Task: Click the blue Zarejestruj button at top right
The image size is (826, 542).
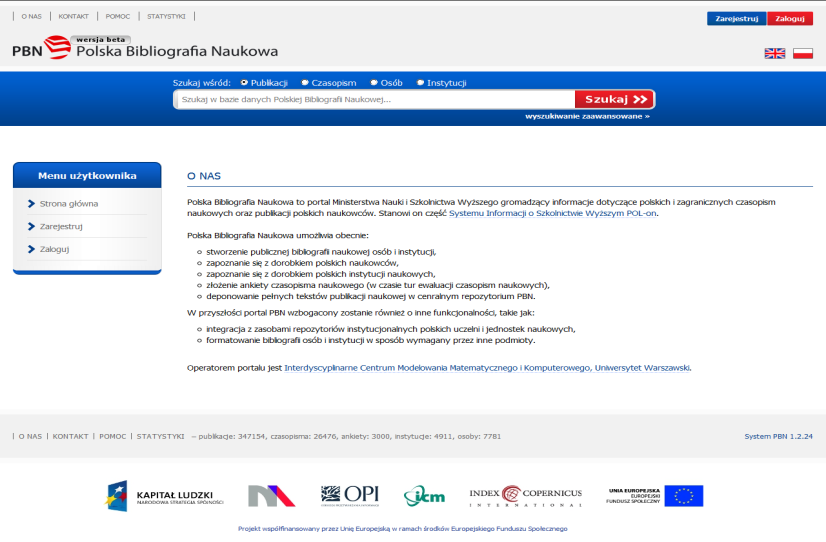Action: (x=736, y=18)
